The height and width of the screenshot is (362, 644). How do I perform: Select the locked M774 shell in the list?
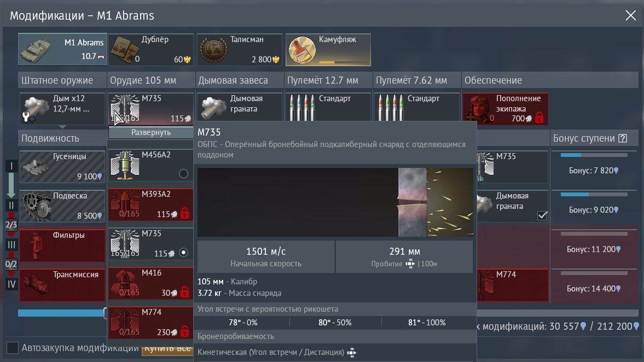click(x=150, y=323)
